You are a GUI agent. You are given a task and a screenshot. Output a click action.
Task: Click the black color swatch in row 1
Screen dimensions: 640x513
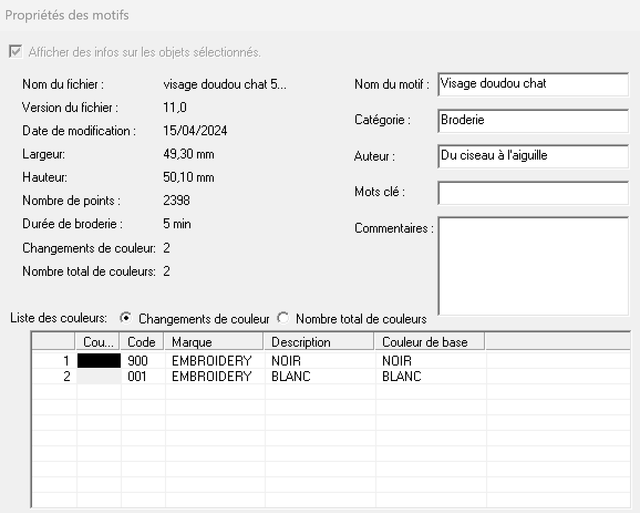coord(98,360)
